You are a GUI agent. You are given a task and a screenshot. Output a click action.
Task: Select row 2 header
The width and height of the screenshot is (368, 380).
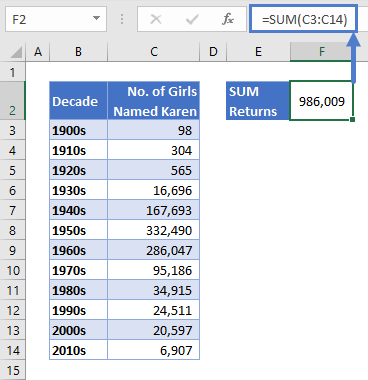(x=13, y=101)
